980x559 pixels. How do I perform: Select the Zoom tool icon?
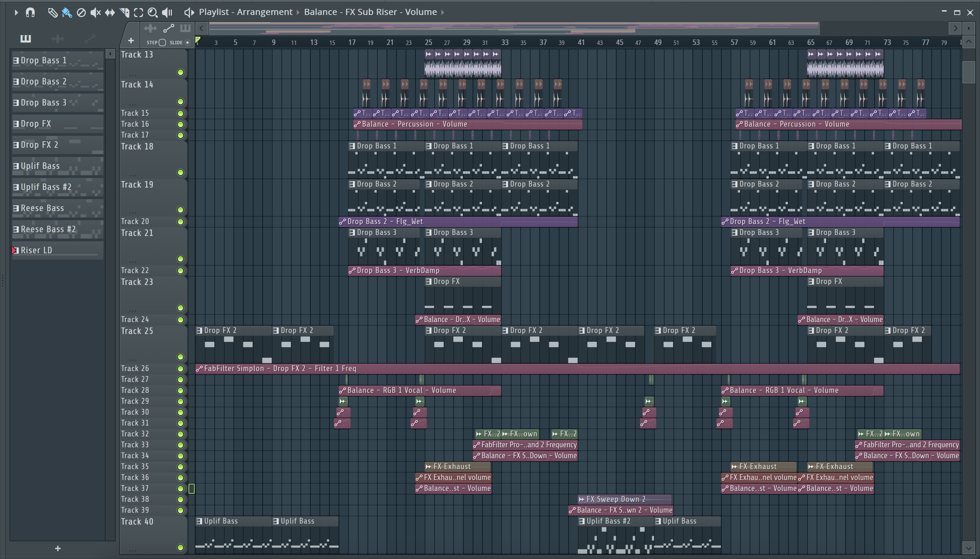(x=153, y=13)
